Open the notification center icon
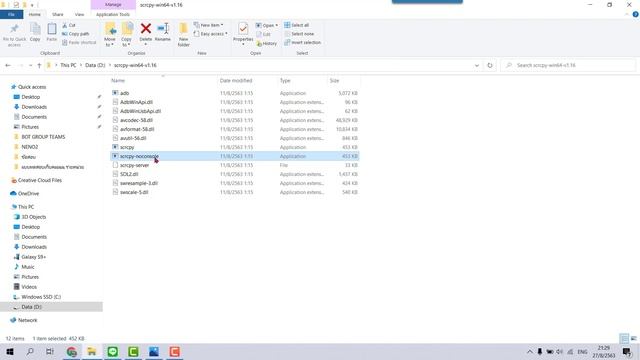Viewport: 640px width, 360px height. [627, 351]
